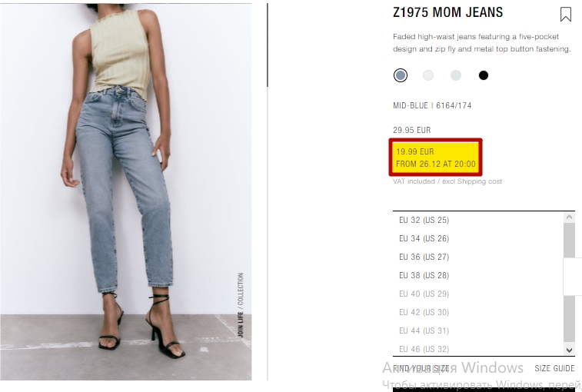Choose the light grey color swatch

pyautogui.click(x=456, y=75)
